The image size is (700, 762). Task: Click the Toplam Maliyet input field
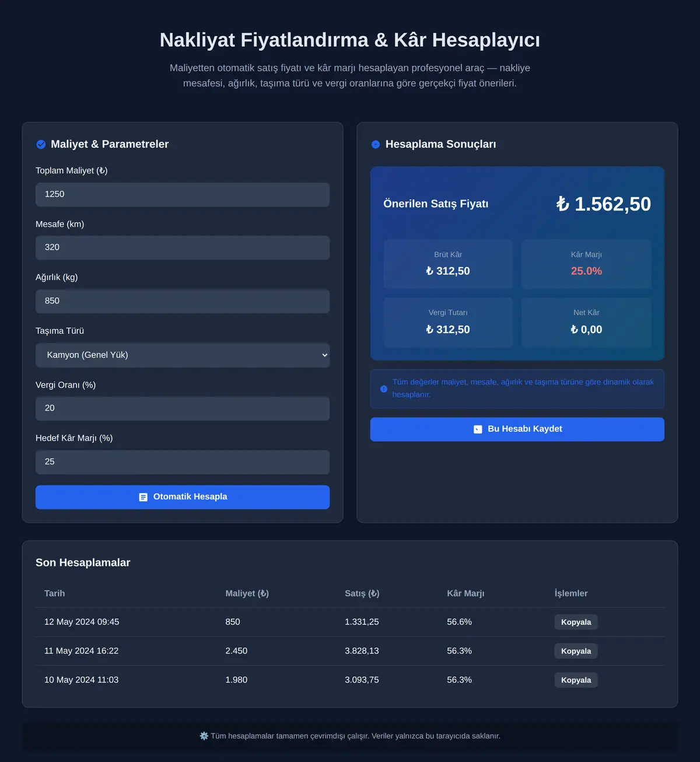pyautogui.click(x=183, y=194)
